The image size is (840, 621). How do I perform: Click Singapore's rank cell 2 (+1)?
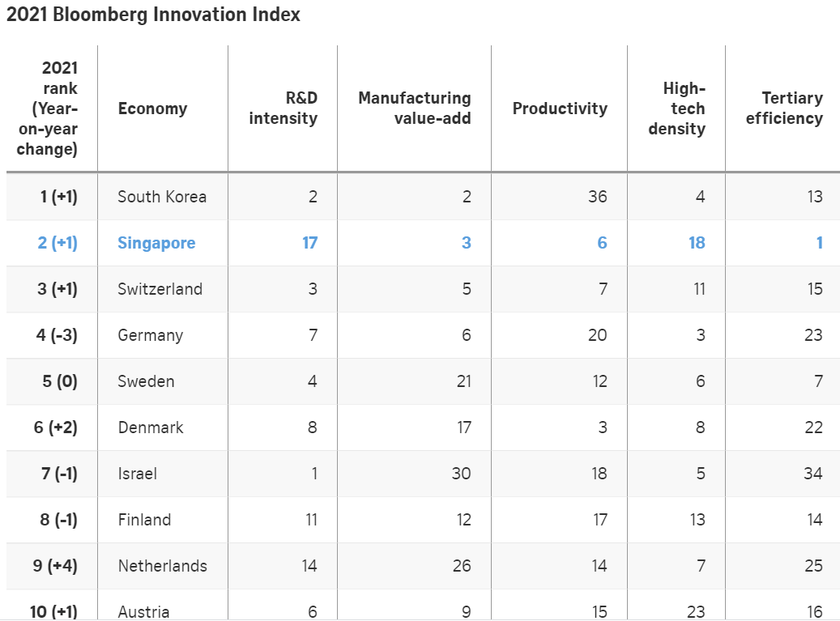tap(58, 243)
